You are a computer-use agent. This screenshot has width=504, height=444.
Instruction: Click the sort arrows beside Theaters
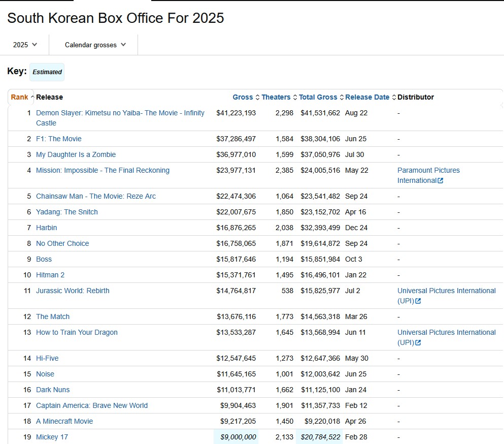click(295, 97)
